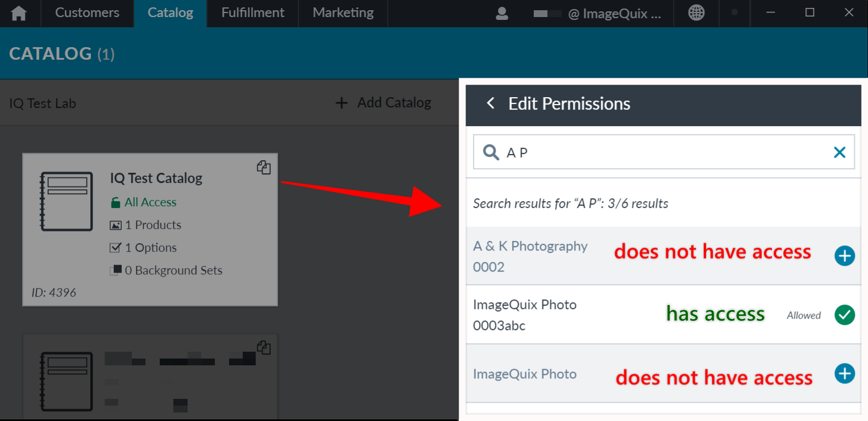Click duplicate icon on second catalog card
The height and width of the screenshot is (421, 868).
(x=264, y=347)
